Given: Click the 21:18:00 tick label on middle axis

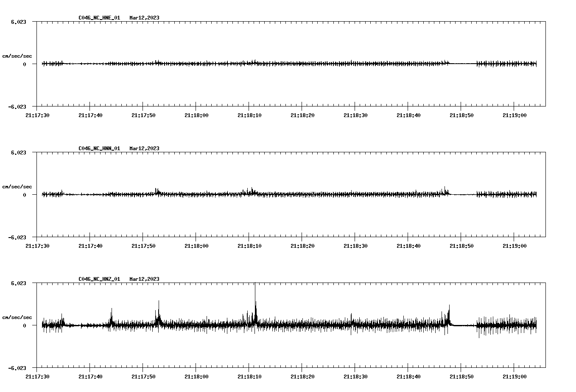Looking at the screenshot, I should point(197,245).
